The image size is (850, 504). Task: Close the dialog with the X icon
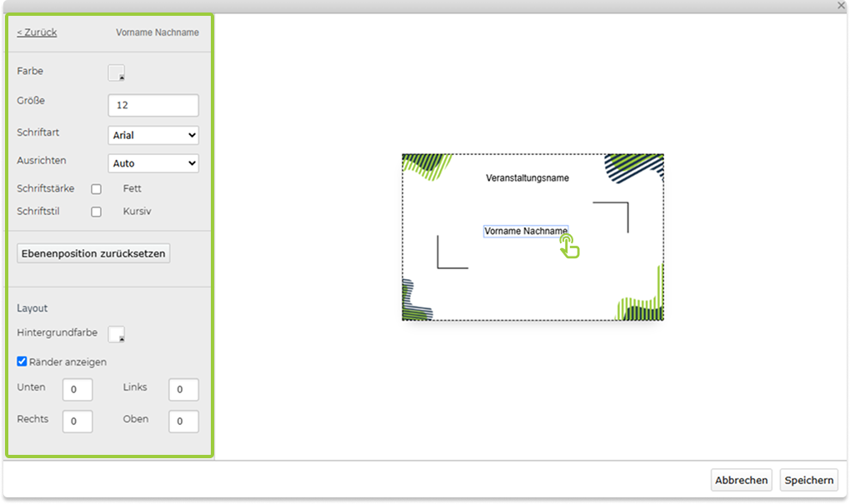tap(841, 5)
